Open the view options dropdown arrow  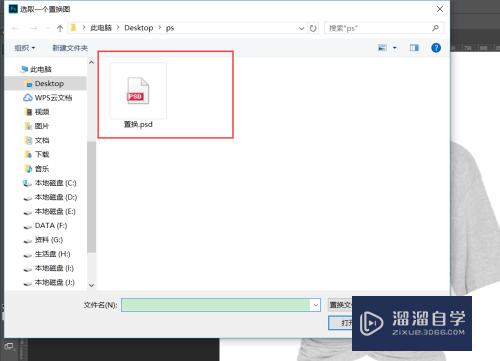tap(395, 48)
